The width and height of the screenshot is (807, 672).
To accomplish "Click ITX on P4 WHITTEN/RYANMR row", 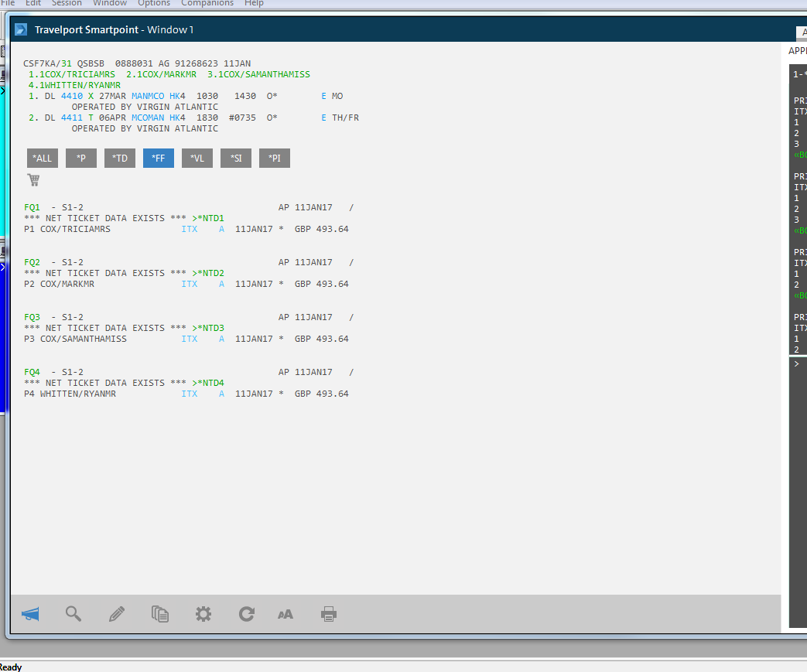I will [190, 394].
